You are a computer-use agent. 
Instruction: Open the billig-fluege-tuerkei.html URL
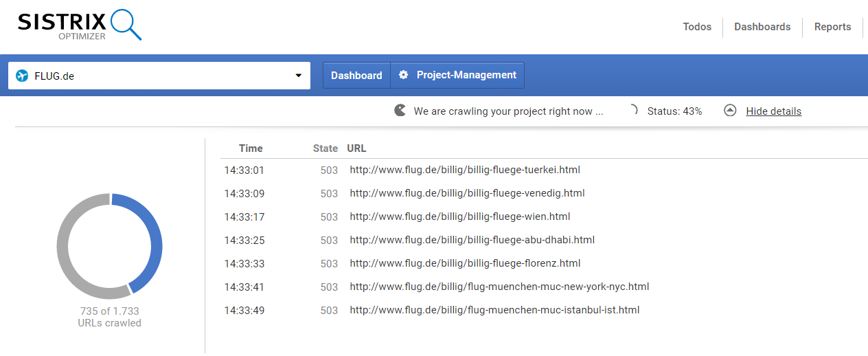click(465, 170)
